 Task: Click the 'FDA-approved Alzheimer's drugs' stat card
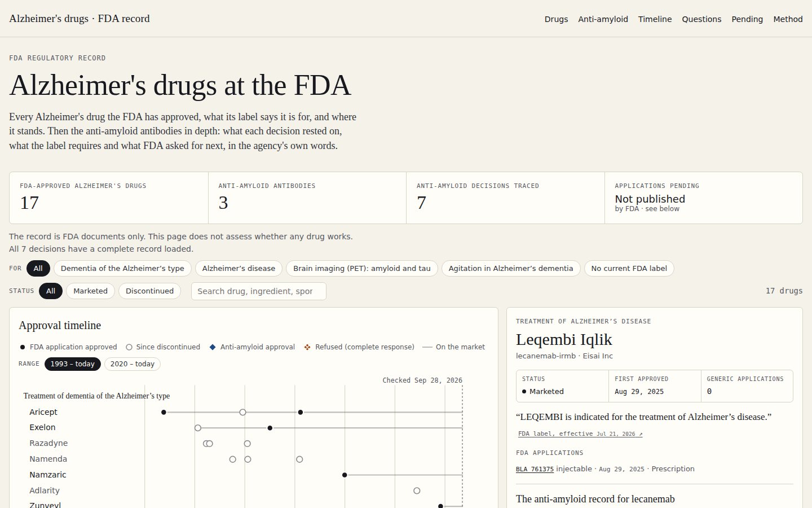tap(109, 198)
